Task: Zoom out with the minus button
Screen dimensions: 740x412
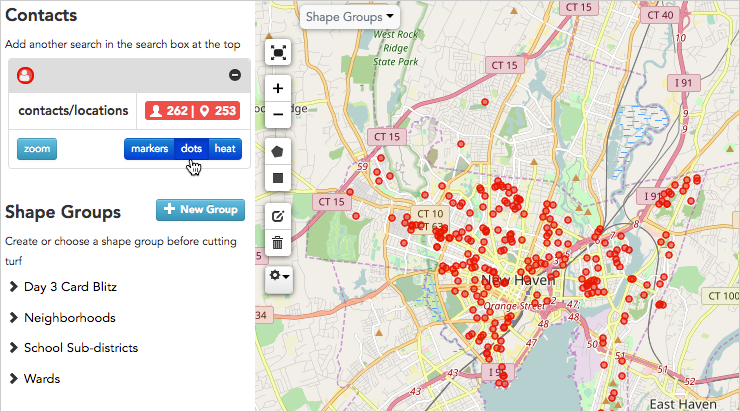Action: (278, 115)
